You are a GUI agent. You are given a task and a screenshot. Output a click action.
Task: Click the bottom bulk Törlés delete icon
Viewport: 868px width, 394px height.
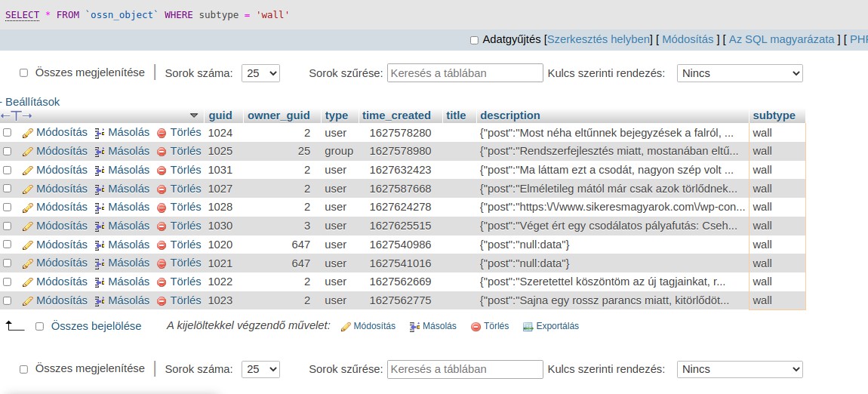pos(476,327)
